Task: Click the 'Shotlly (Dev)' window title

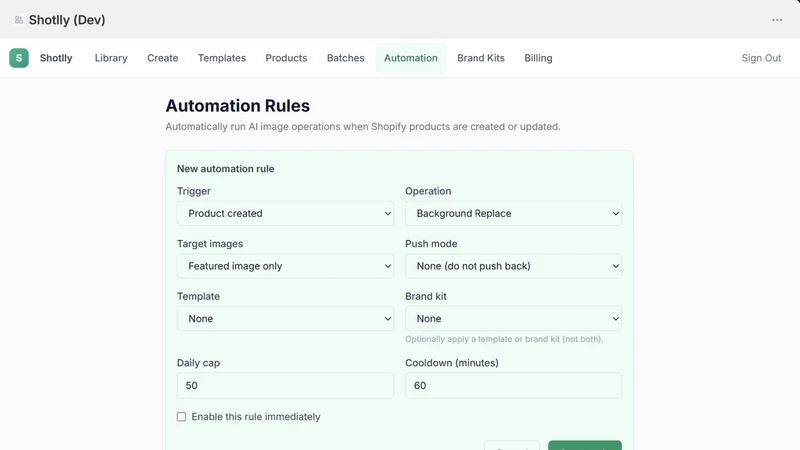Action: point(67,20)
